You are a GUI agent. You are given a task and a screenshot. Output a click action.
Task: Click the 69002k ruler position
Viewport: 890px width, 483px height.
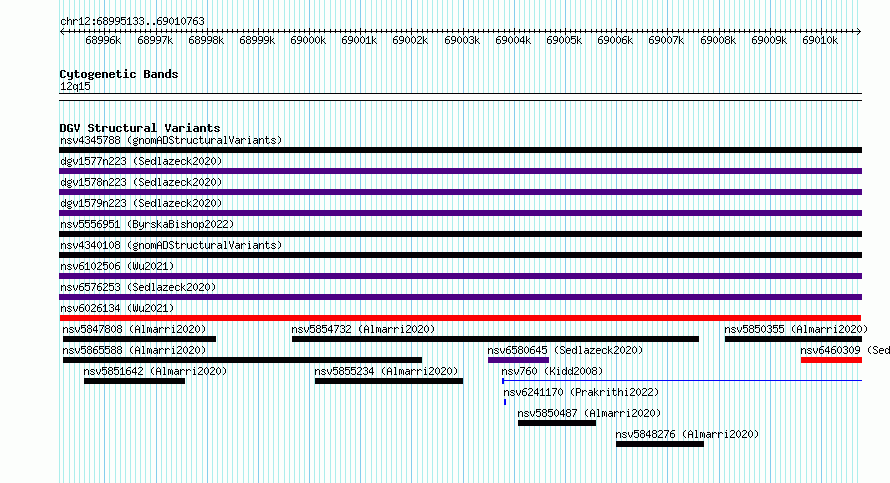410,40
